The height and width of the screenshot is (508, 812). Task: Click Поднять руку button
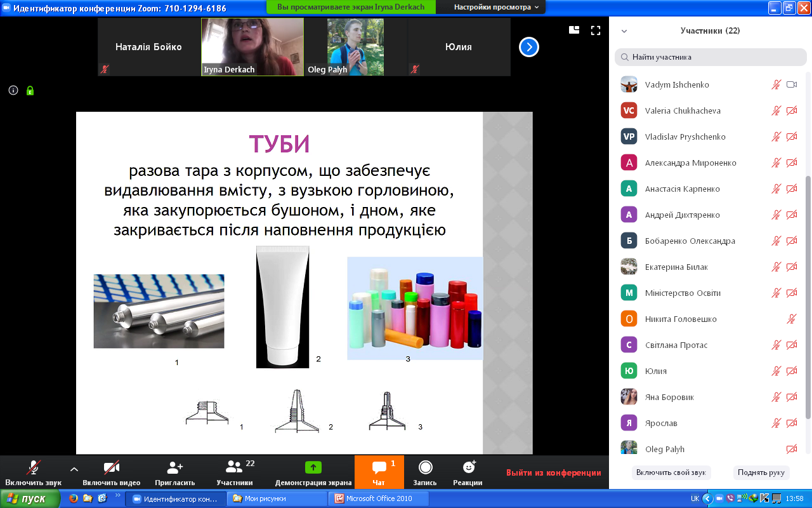coord(761,472)
